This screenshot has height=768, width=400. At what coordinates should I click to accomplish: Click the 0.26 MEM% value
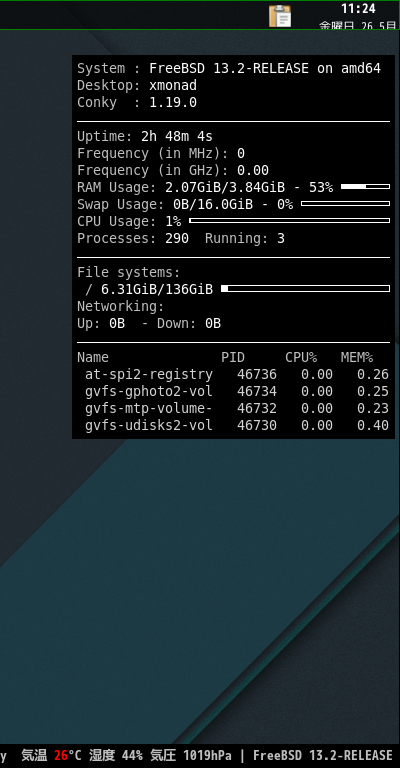coord(373,375)
